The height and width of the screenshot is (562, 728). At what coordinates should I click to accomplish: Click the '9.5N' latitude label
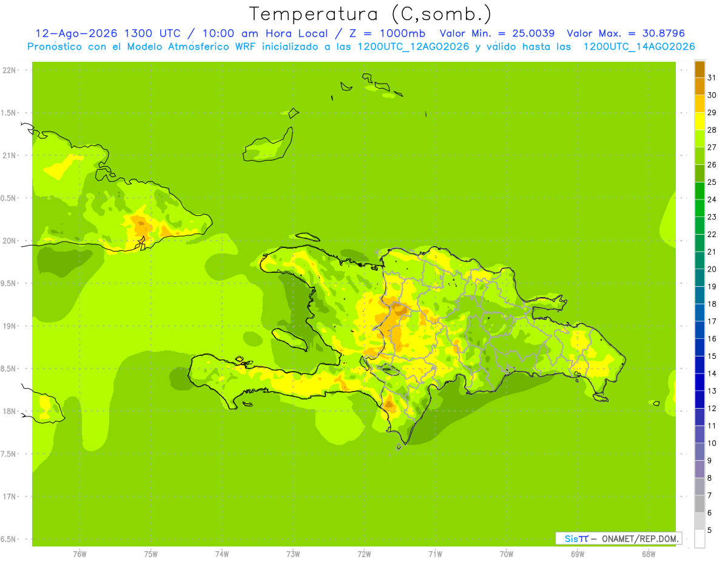[9, 284]
